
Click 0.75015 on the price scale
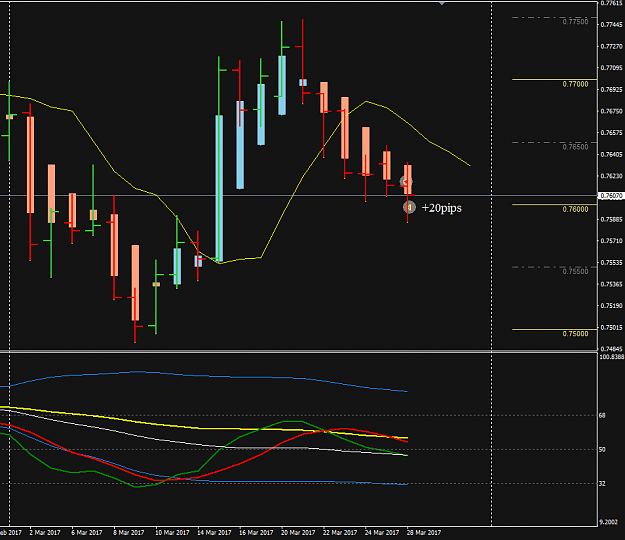(x=611, y=328)
